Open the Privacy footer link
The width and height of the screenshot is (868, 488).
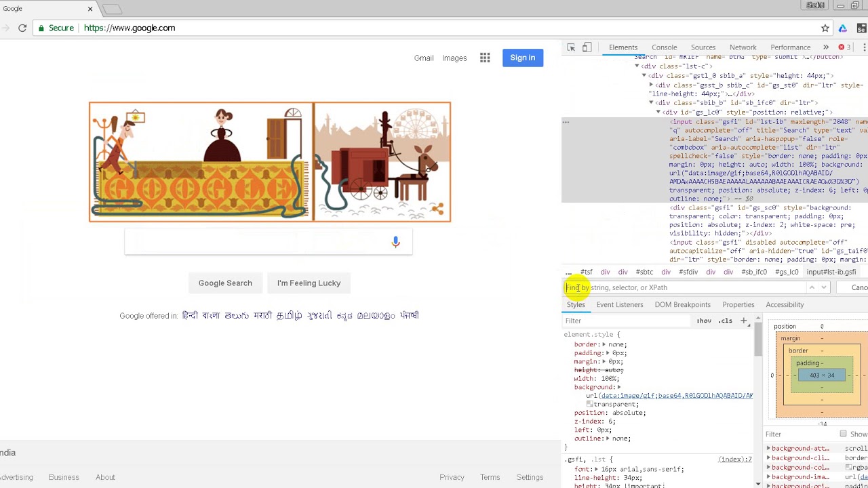[x=452, y=477]
